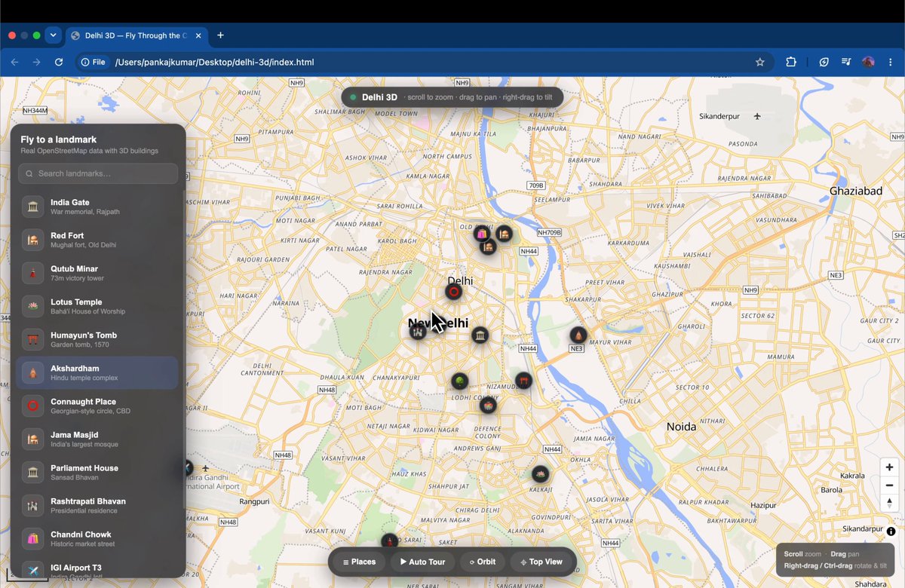The image size is (905, 588).
Task: Switch to Top View
Action: click(541, 562)
